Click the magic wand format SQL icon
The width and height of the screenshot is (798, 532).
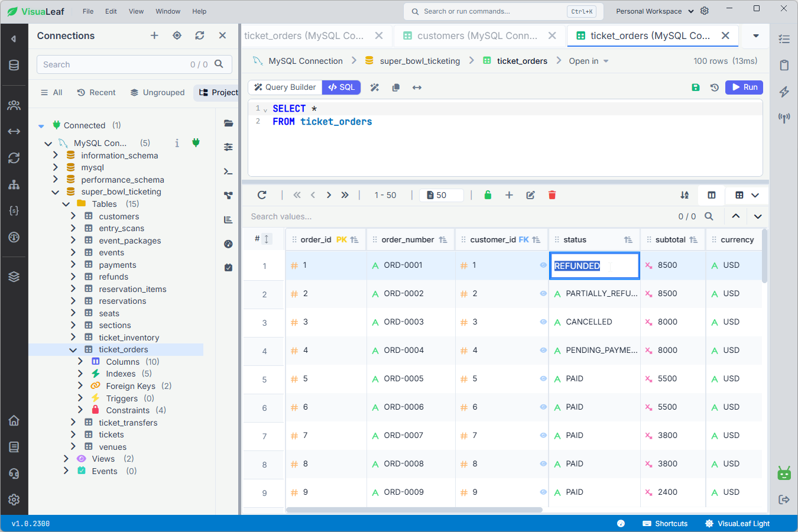(x=375, y=87)
